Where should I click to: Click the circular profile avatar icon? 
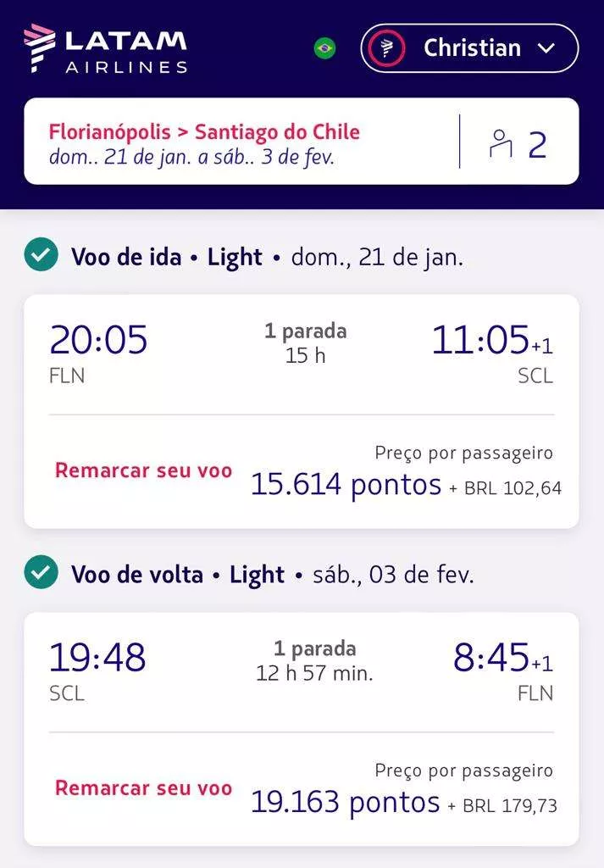point(386,48)
